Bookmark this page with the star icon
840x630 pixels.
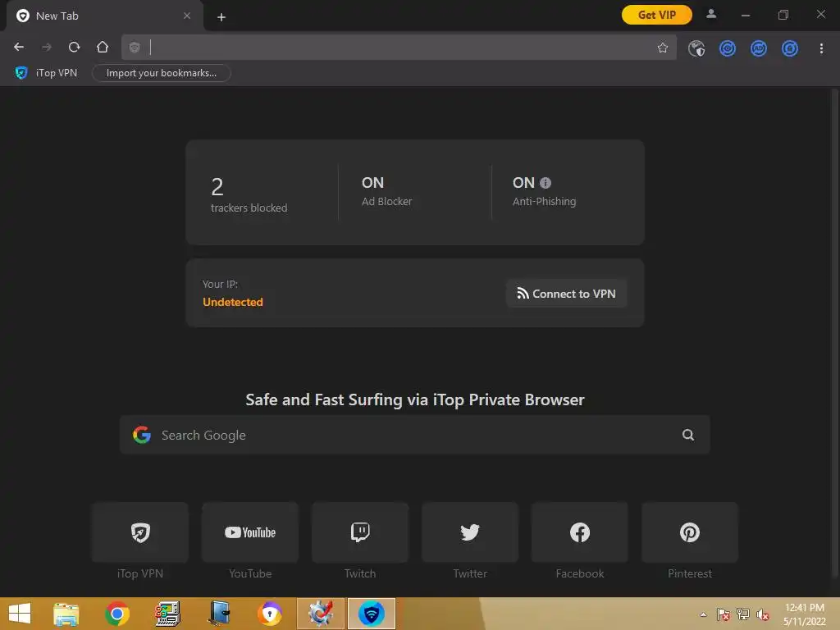click(x=663, y=48)
